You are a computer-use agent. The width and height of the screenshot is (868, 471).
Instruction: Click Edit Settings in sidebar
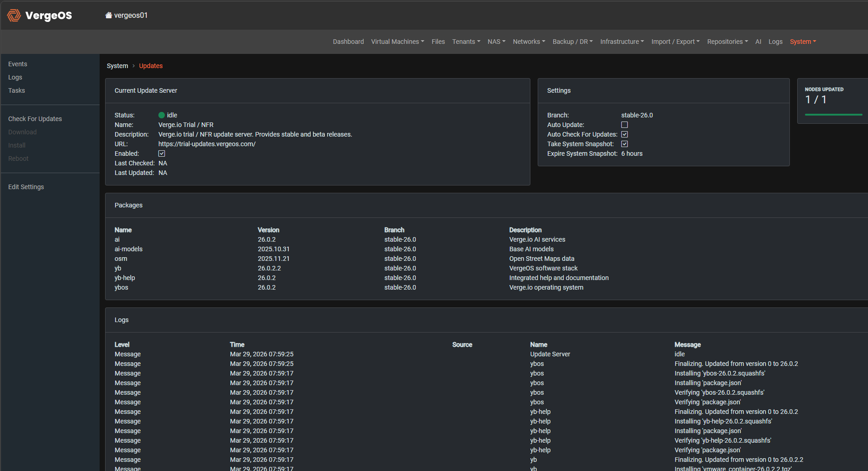coord(26,187)
